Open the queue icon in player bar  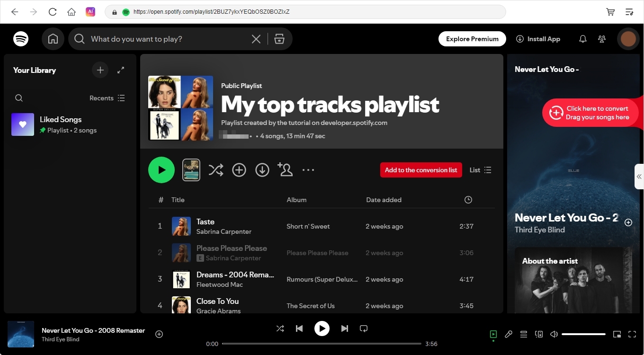[x=524, y=334]
